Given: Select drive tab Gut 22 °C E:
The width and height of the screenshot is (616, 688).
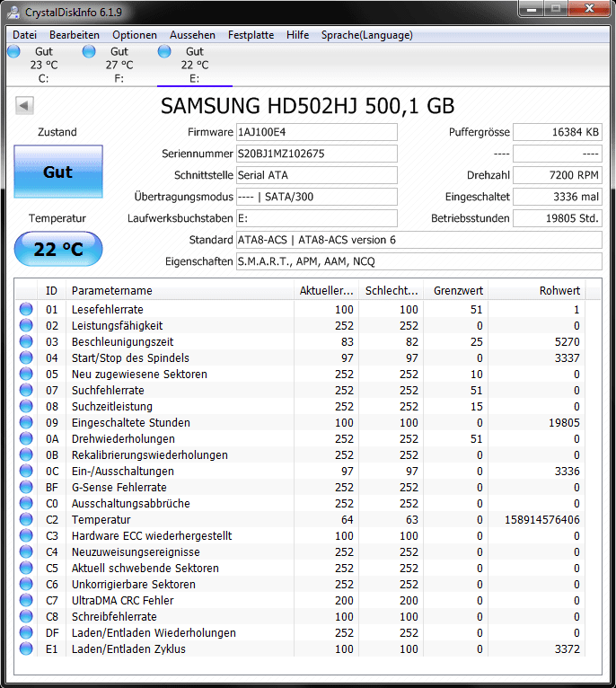Looking at the screenshot, I should [x=195, y=65].
